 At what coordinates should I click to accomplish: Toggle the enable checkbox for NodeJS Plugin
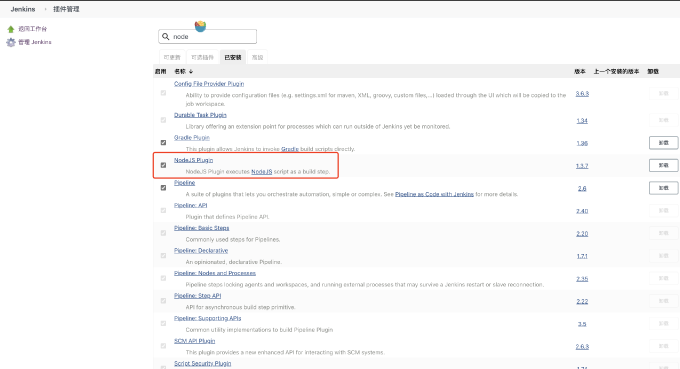163,165
